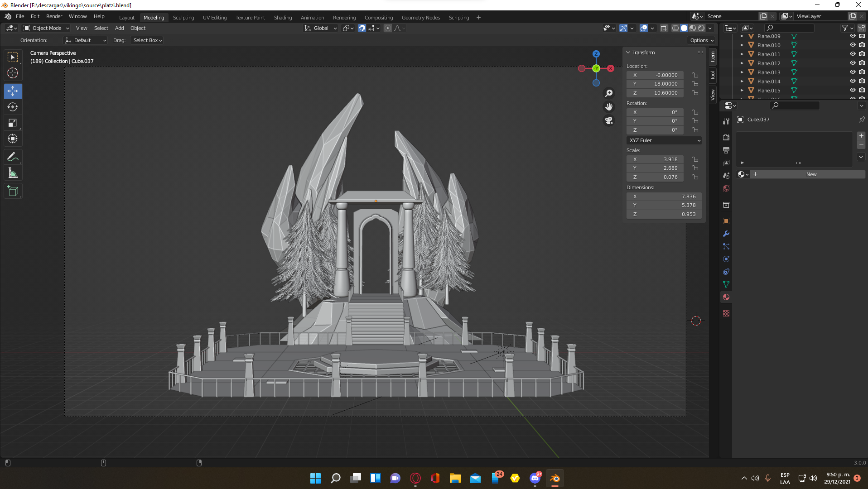Select the Rotate tool
This screenshot has width=868, height=489.
13,107
